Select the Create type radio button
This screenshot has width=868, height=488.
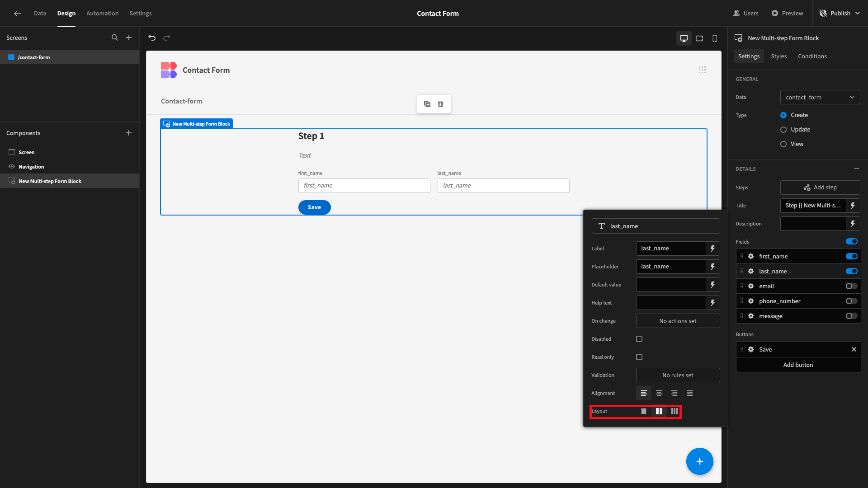[x=783, y=115]
